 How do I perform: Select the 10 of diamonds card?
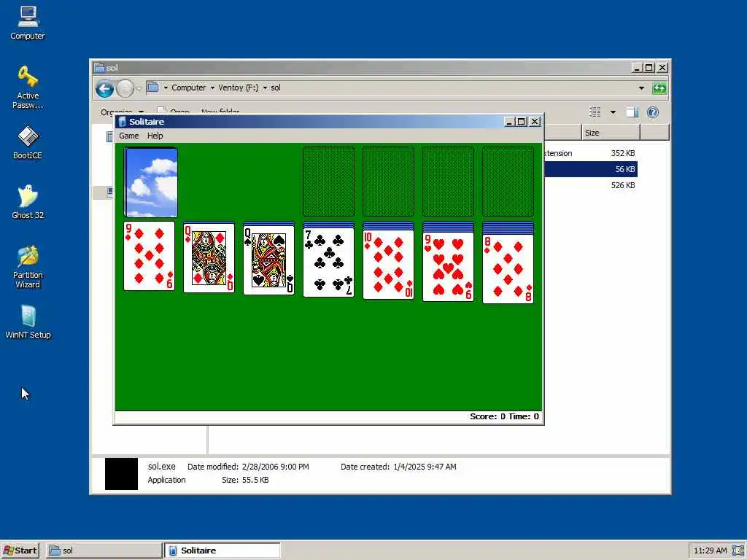388,264
